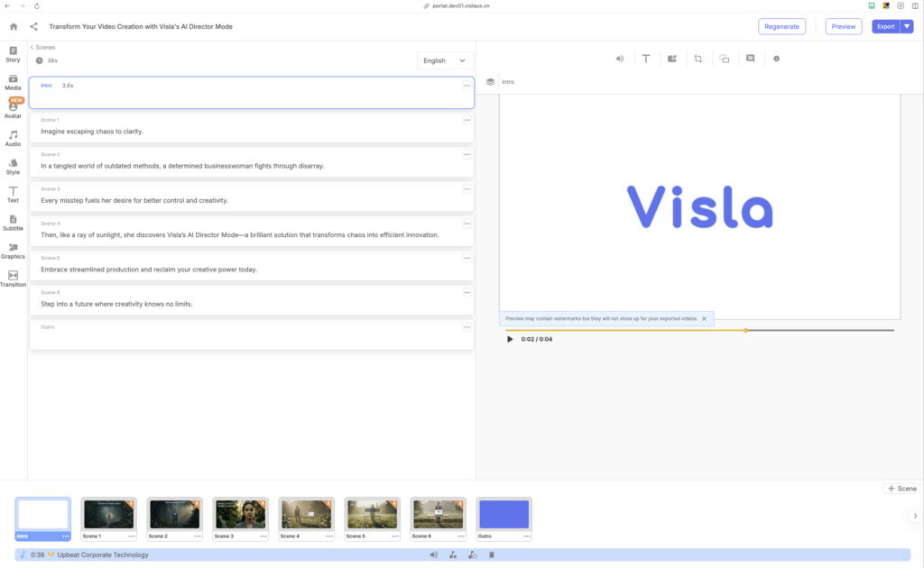Screen dimensions: 924x568
Task: Click the text tool above preview
Action: [x=646, y=59]
